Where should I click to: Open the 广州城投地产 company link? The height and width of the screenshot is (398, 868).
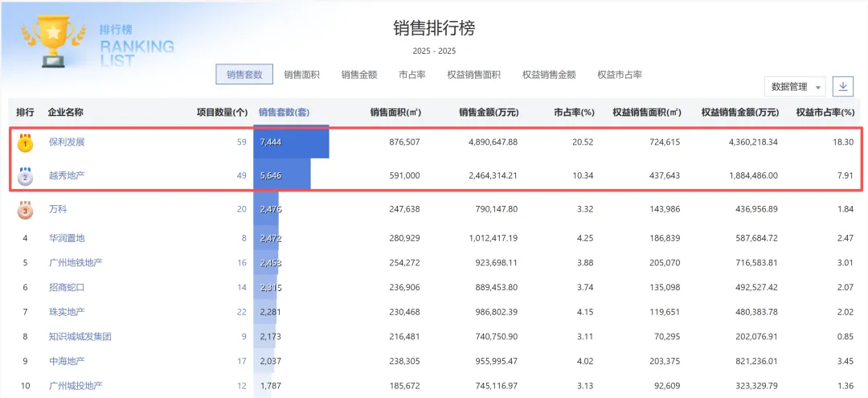click(x=76, y=386)
